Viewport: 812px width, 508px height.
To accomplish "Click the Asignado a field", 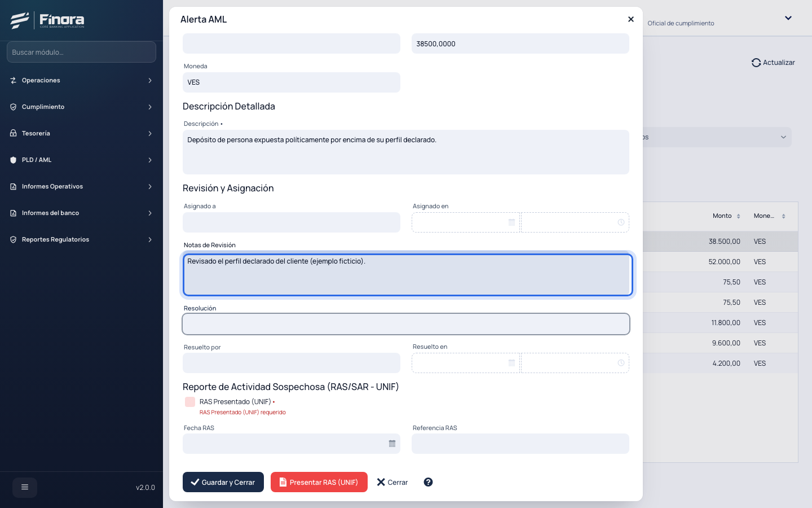I will pyautogui.click(x=292, y=222).
